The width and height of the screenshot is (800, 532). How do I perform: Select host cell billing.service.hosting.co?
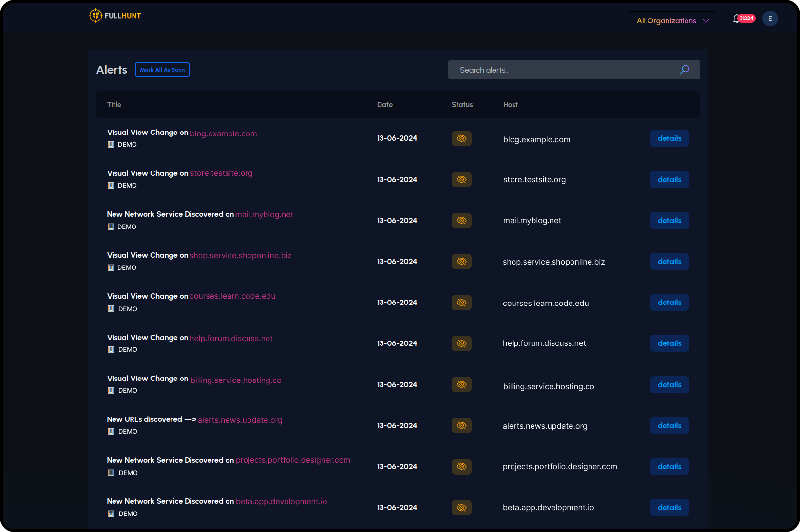pyautogui.click(x=549, y=387)
